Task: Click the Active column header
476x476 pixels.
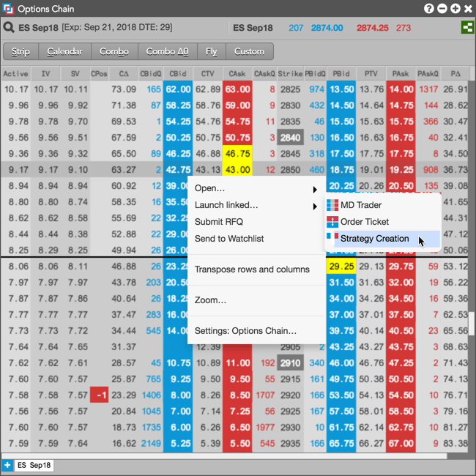Action: point(16,74)
